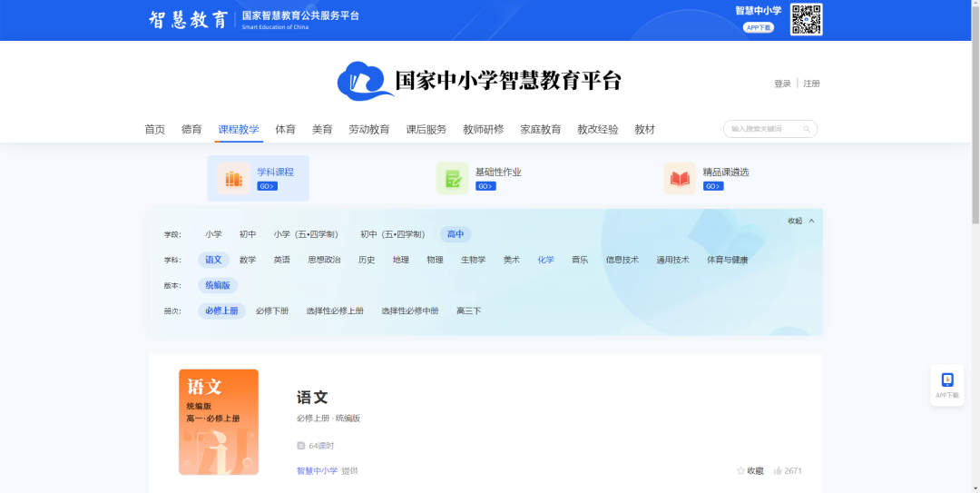
Task: Open the 体育 navigation tab
Action: [286, 130]
